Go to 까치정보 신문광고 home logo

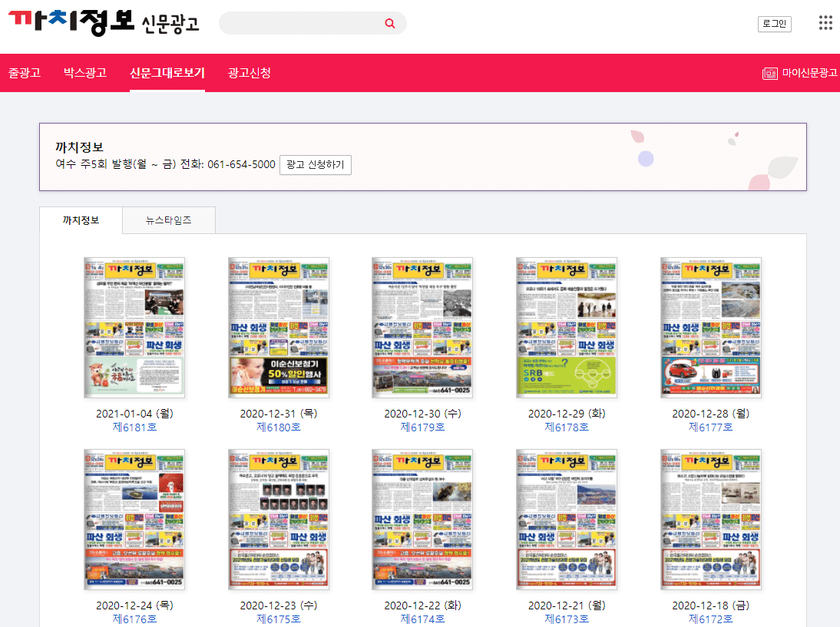104,22
